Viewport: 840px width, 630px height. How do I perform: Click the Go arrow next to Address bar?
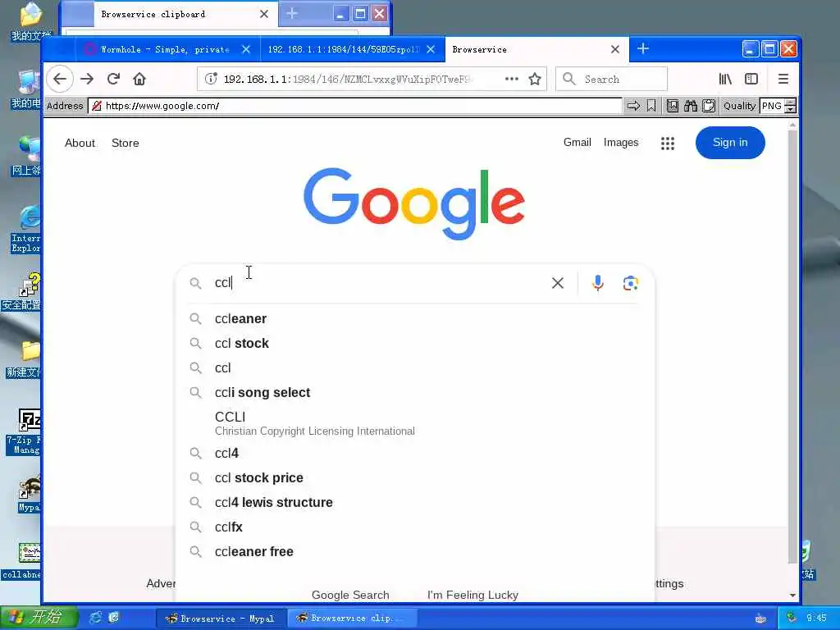pos(633,106)
